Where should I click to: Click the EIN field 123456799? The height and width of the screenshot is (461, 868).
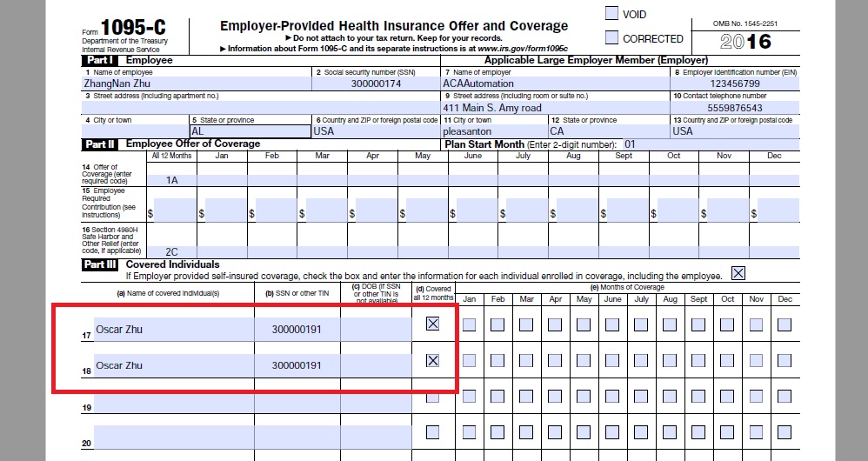pyautogui.click(x=735, y=84)
